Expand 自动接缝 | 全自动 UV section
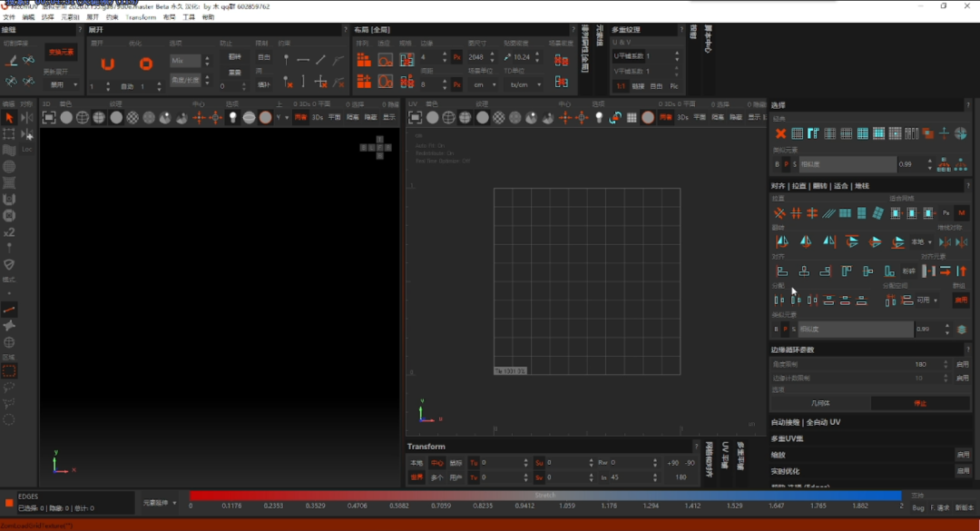Viewport: 980px width, 531px height. (806, 422)
